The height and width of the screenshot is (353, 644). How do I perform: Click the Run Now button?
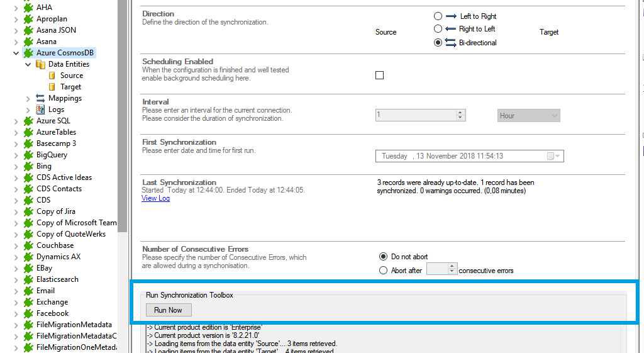coord(168,310)
